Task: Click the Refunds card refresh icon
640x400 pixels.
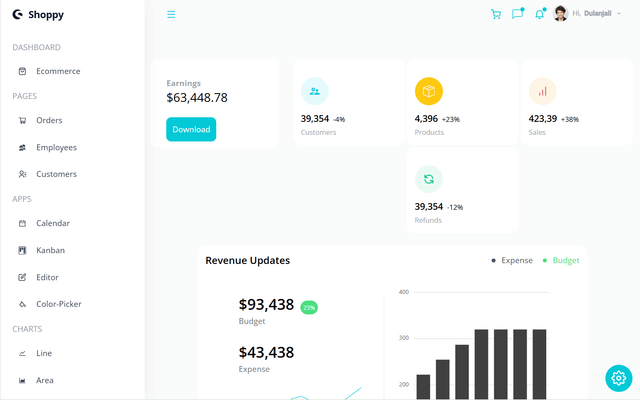Action: (429, 179)
